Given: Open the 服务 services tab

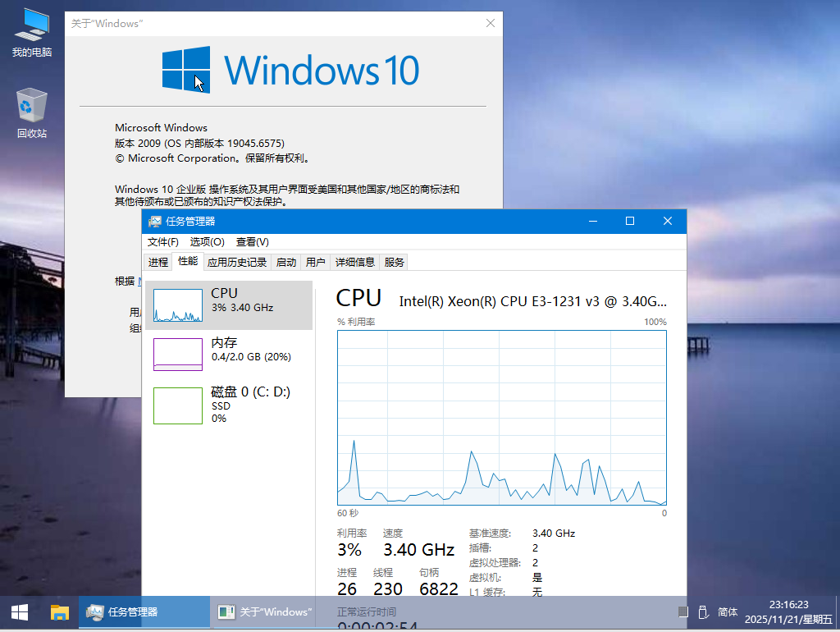Looking at the screenshot, I should [x=394, y=263].
